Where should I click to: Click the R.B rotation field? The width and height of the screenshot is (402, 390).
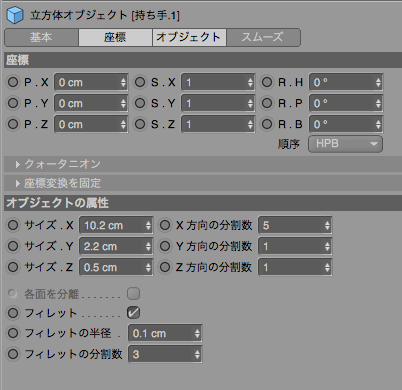pyautogui.click(x=346, y=124)
